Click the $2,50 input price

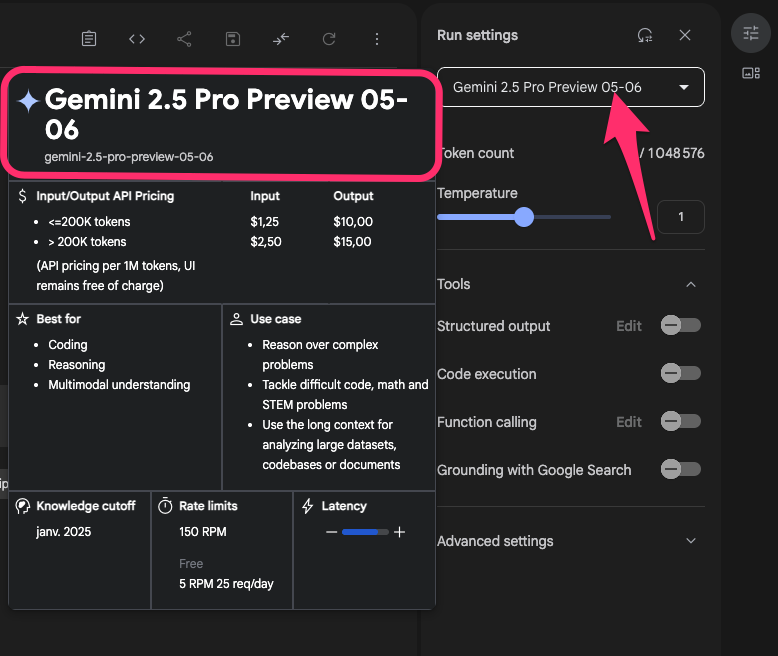[265, 242]
